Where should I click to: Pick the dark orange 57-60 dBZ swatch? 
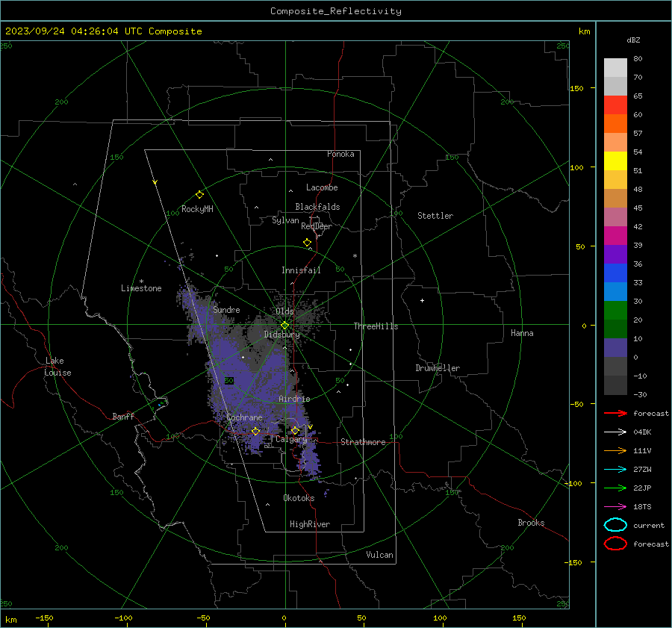coord(615,124)
